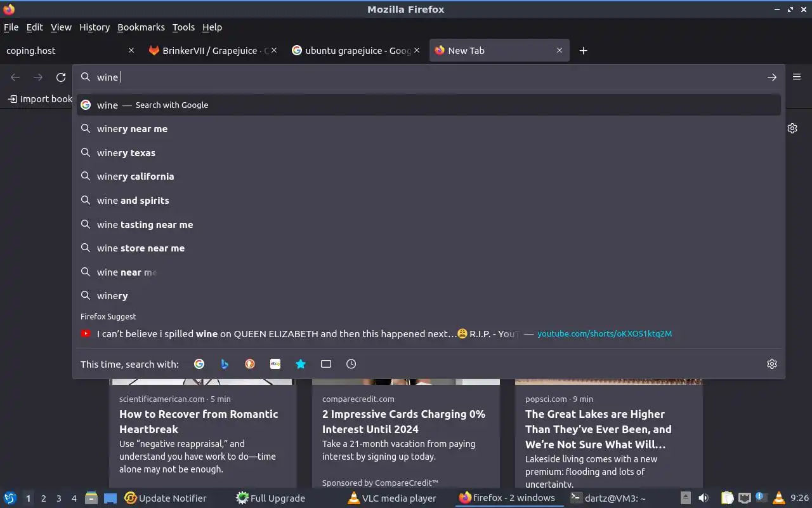Open the Bookmarks menu
Screen dimensions: 812x508
coord(141,27)
